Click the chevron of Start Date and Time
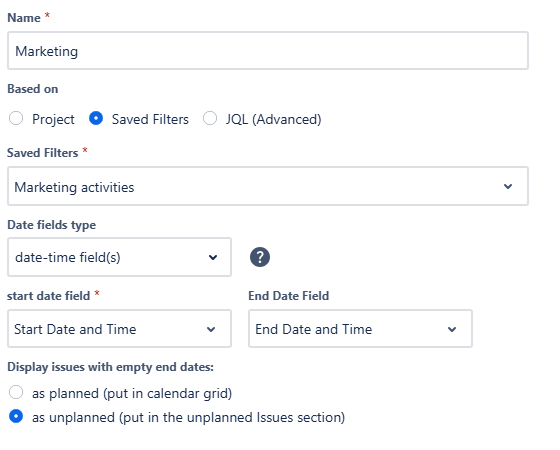The height and width of the screenshot is (450, 560). pyautogui.click(x=211, y=329)
